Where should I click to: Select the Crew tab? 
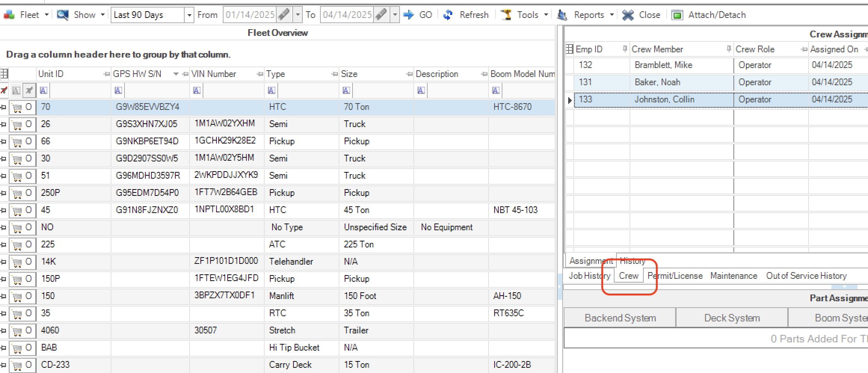[629, 276]
